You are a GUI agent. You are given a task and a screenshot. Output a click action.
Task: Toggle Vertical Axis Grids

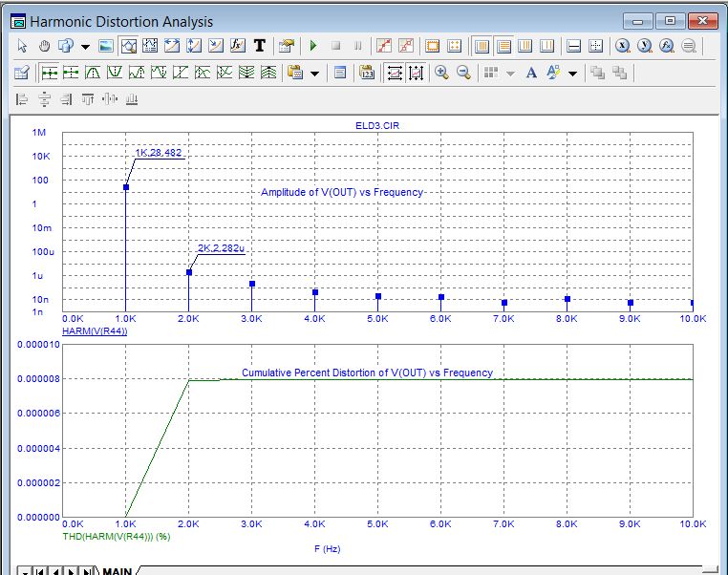[503, 46]
